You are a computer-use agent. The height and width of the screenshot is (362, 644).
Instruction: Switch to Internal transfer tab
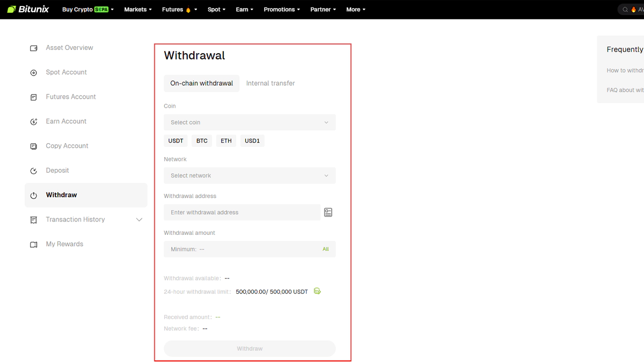tap(270, 83)
